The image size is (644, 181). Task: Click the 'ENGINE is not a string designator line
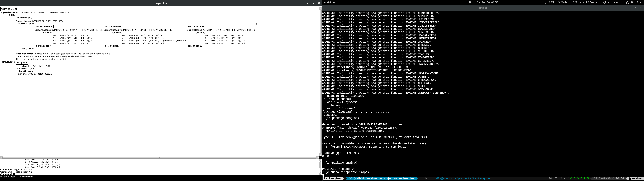point(355,131)
